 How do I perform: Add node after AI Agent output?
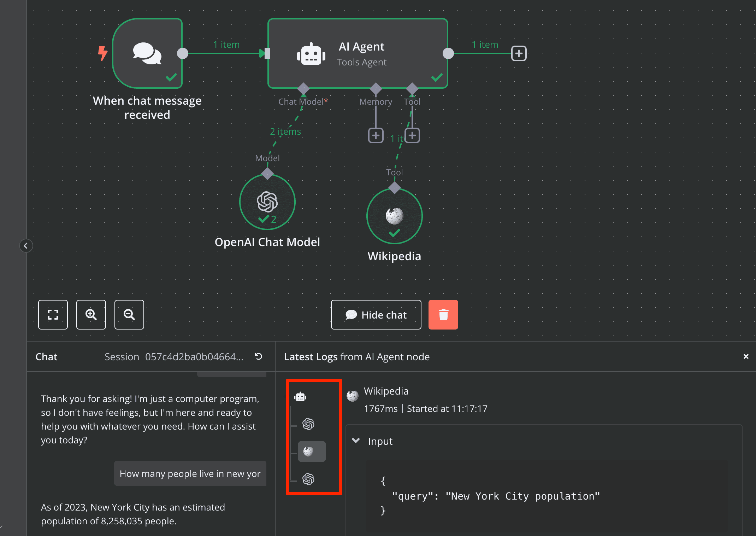click(x=519, y=53)
